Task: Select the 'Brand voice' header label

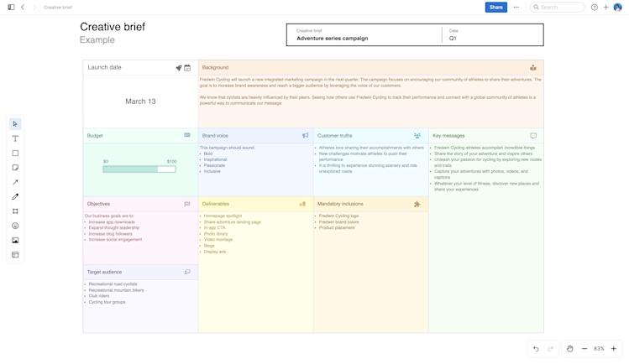Action: pos(215,136)
